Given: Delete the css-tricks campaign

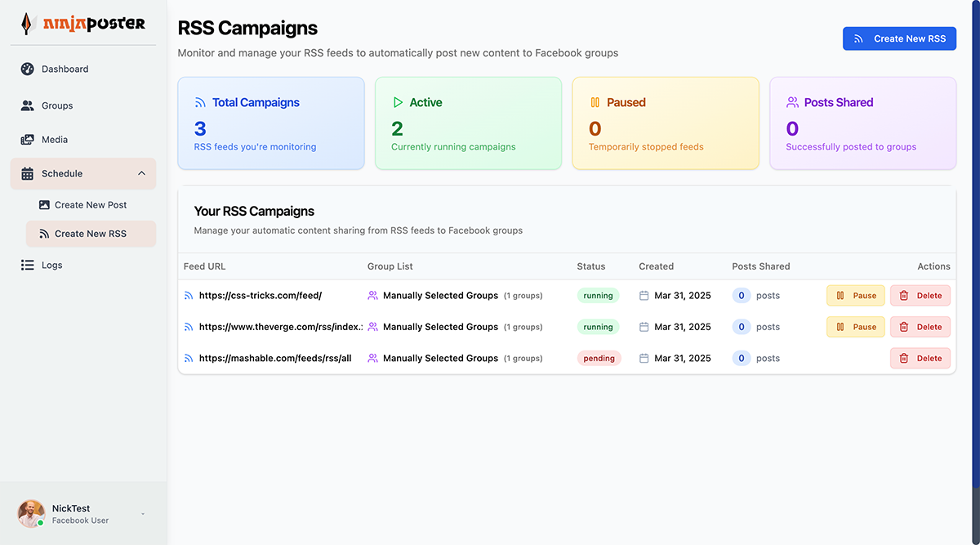Looking at the screenshot, I should (x=920, y=296).
